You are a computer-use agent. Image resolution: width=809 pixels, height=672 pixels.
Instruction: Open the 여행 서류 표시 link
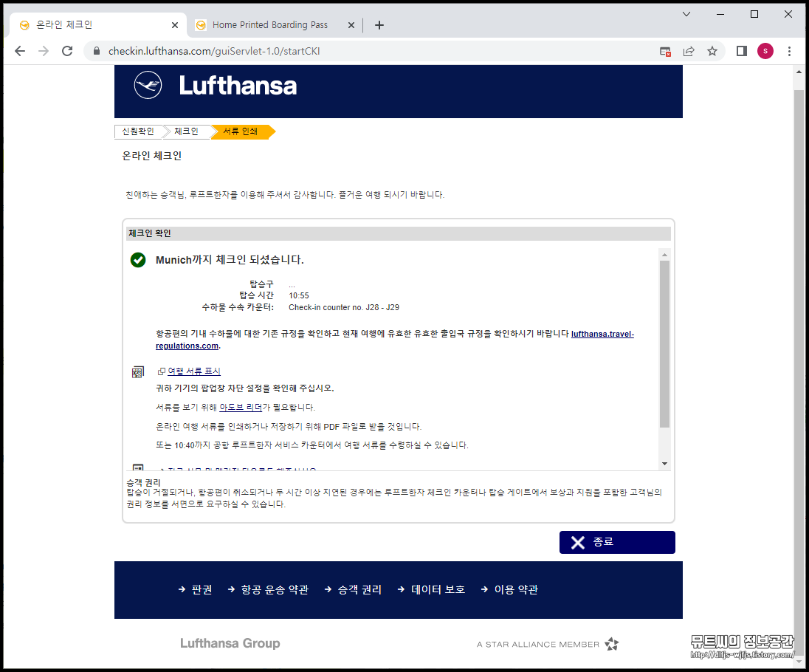(x=194, y=371)
